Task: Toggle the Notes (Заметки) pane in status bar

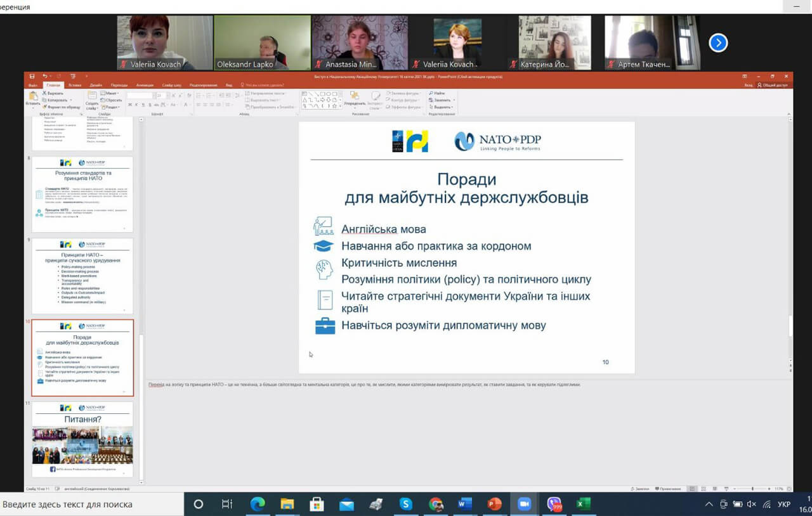Action: point(639,489)
